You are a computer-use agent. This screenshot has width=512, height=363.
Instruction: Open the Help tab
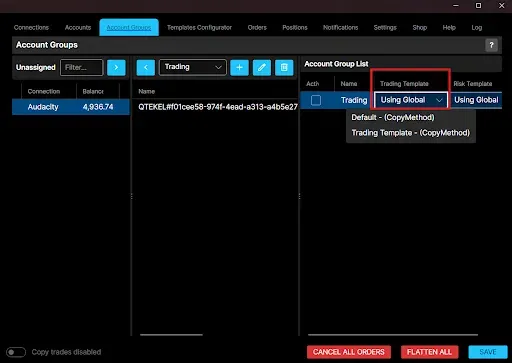449,28
